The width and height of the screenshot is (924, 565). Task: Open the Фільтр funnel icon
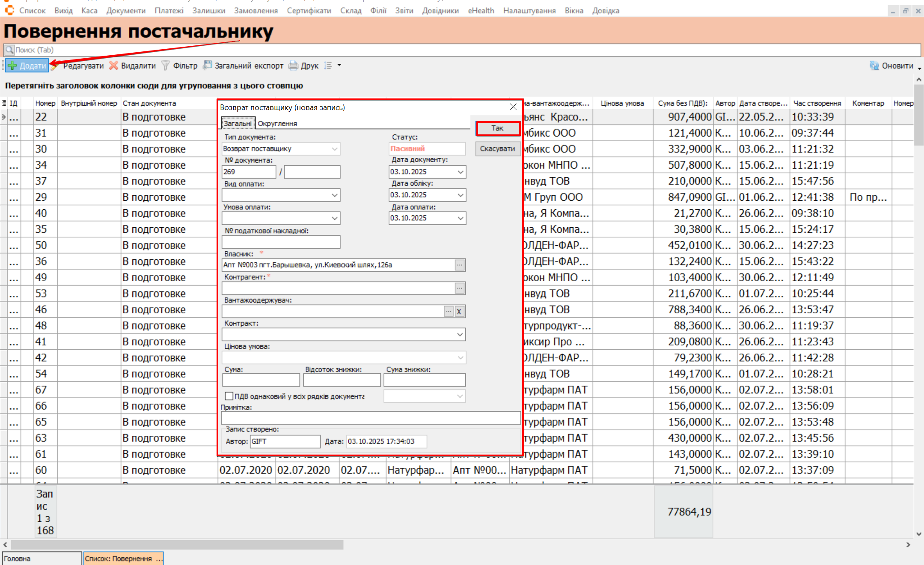click(166, 65)
